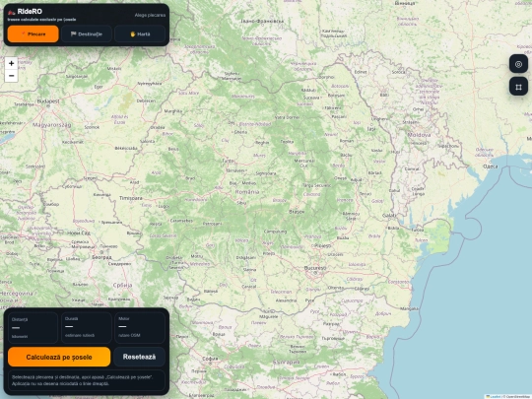Click Timișoara label on the map

131,198
